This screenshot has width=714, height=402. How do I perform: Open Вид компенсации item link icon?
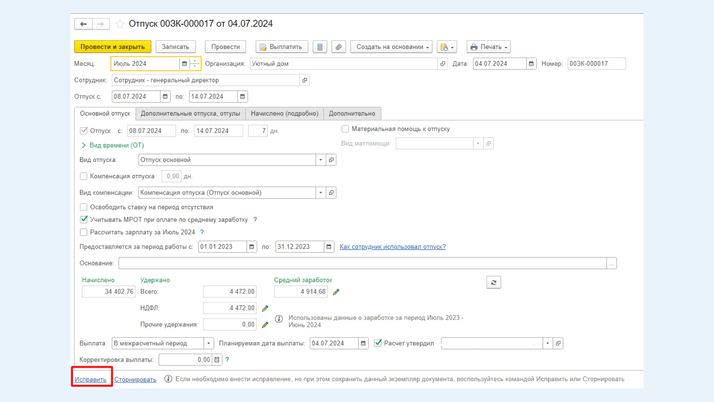point(332,193)
